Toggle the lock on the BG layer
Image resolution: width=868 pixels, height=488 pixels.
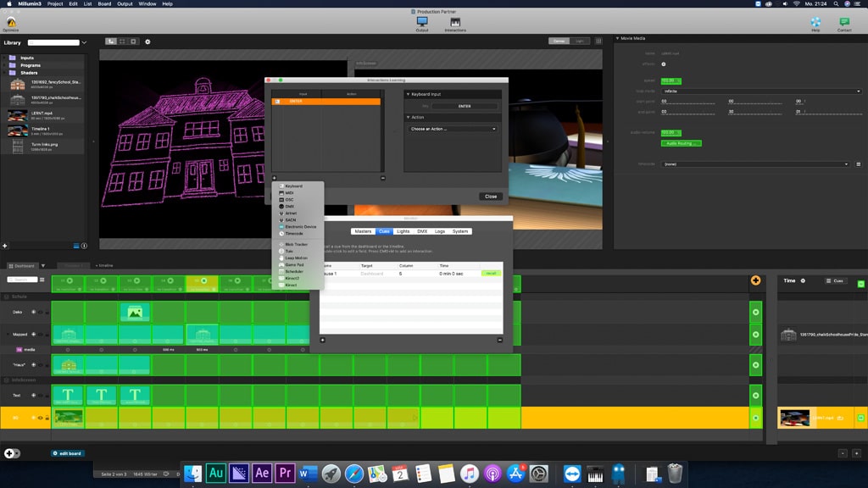tap(47, 418)
